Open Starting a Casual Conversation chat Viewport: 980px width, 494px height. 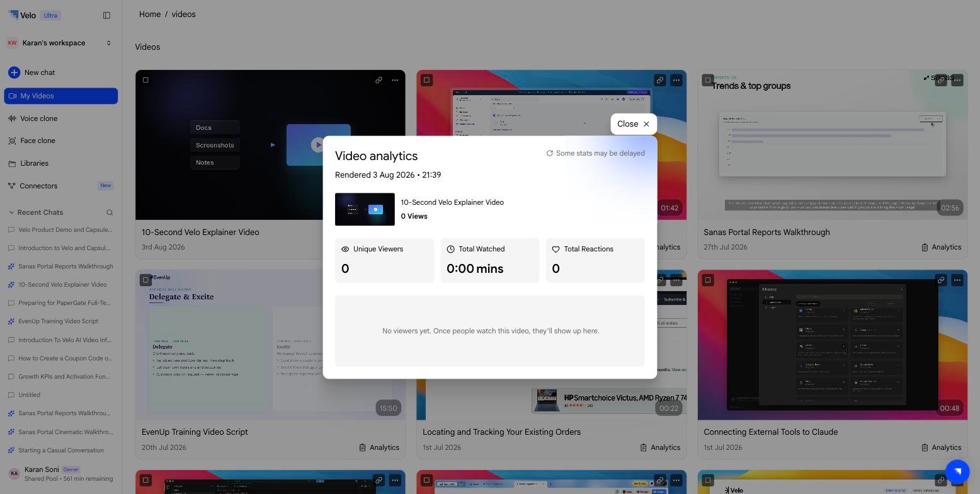point(60,451)
